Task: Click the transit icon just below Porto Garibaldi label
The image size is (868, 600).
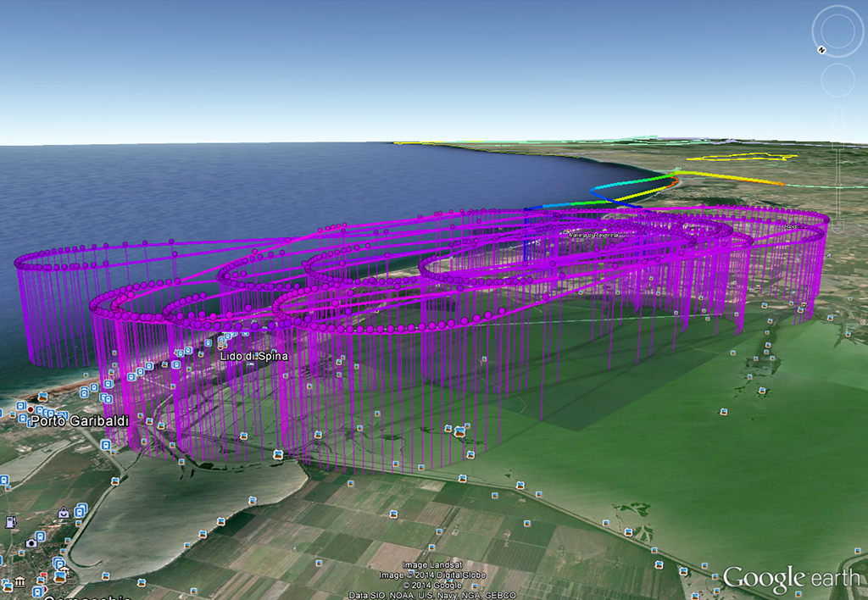Action: 106,444
